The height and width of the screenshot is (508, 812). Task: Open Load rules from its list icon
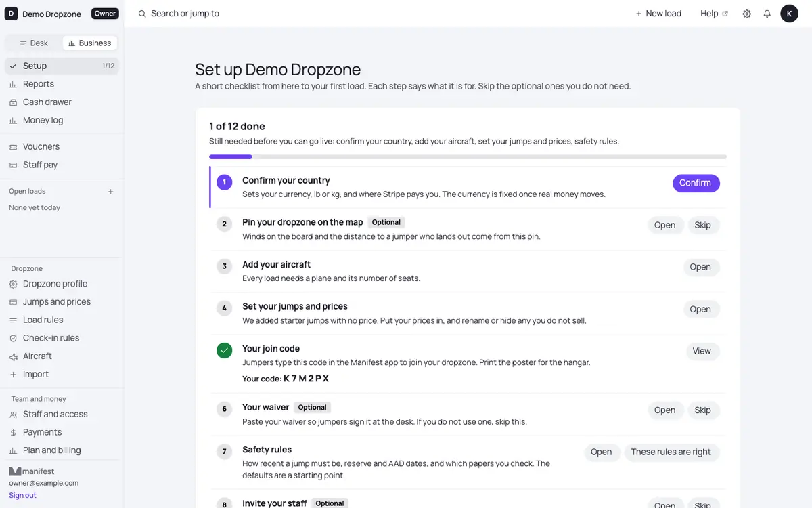tap(13, 320)
